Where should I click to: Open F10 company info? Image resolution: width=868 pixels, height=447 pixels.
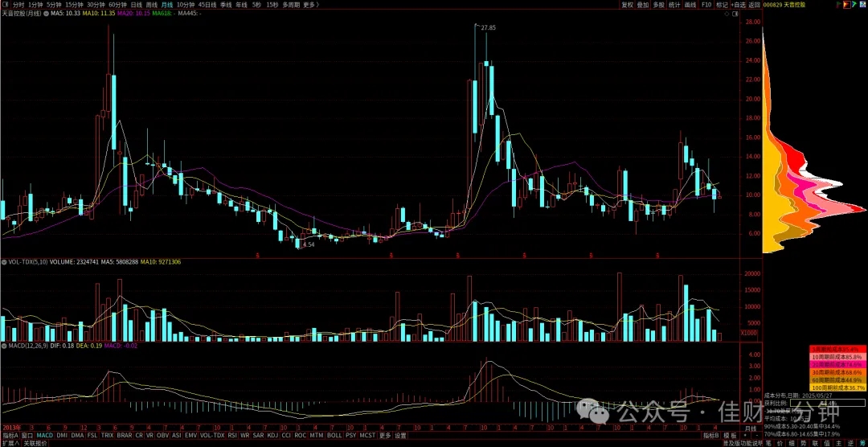point(706,5)
